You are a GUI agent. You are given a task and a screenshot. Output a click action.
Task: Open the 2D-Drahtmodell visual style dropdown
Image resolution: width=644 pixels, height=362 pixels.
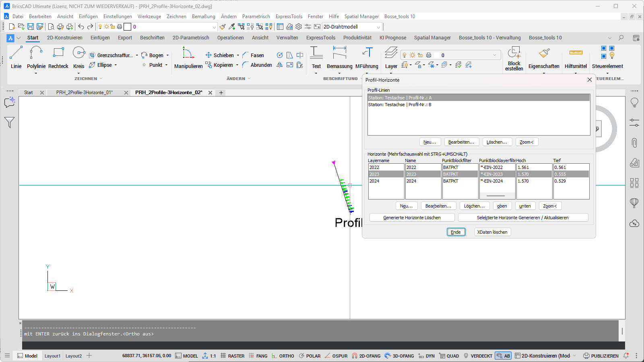point(378,27)
